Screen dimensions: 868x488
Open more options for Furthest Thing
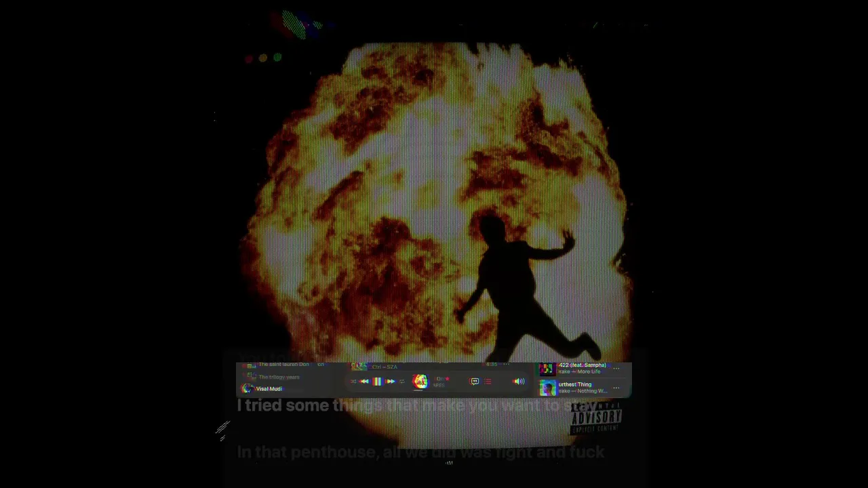pyautogui.click(x=616, y=388)
